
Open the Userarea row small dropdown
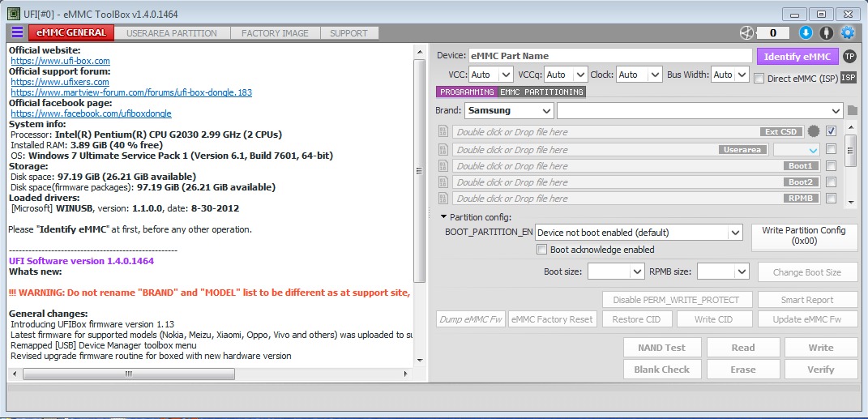point(797,149)
